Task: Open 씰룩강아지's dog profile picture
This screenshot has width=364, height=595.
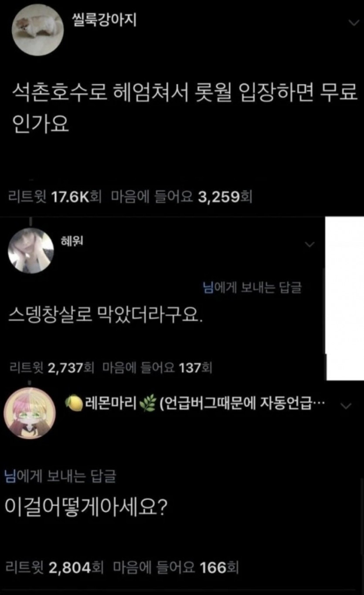Action: pyautogui.click(x=37, y=30)
